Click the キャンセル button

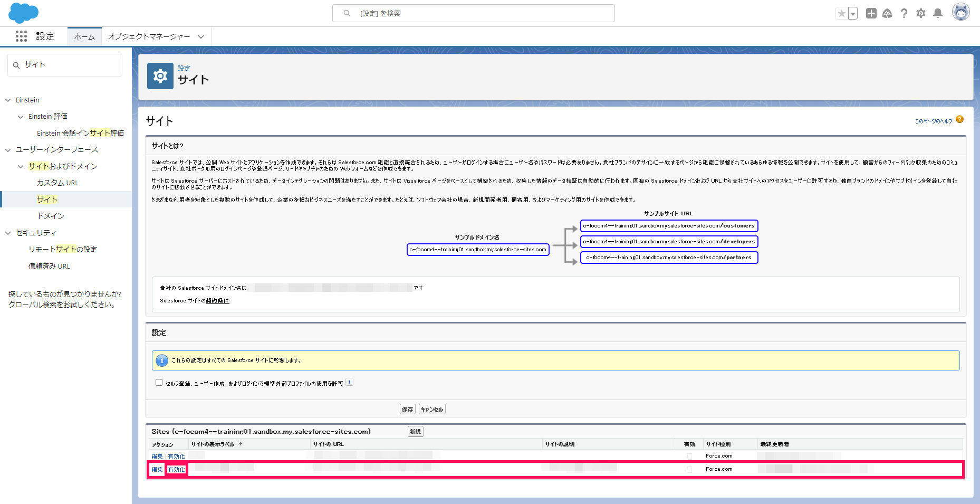(432, 410)
